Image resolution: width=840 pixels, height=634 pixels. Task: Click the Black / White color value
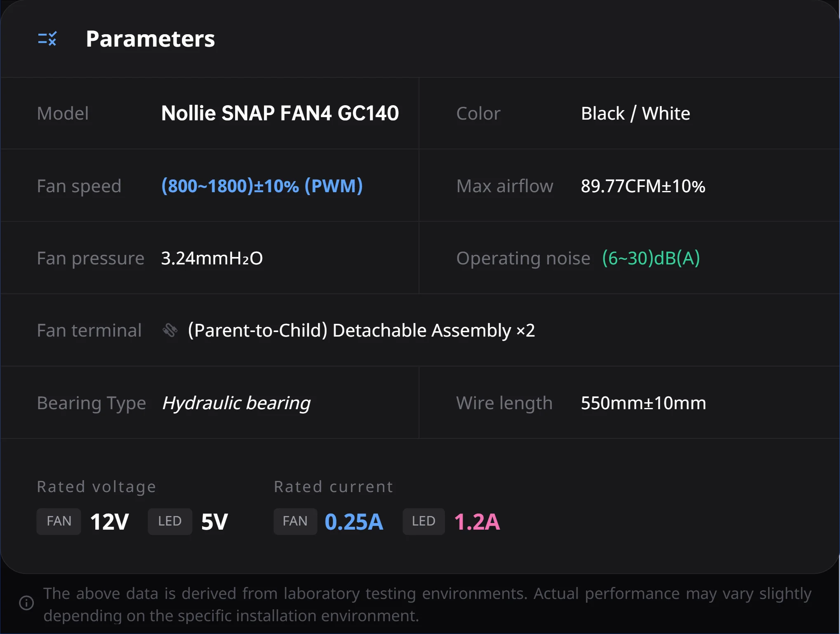click(x=635, y=113)
